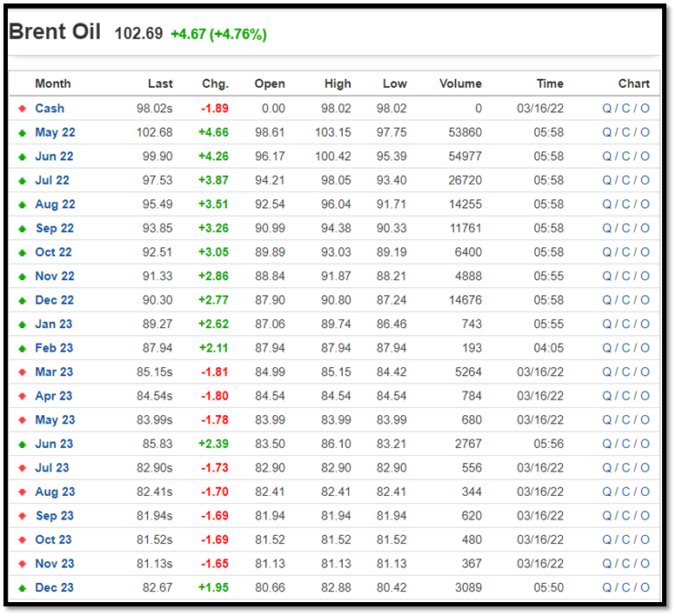Click the Brent Oil title
Viewport: 676px width, 616px height.
coord(55,31)
